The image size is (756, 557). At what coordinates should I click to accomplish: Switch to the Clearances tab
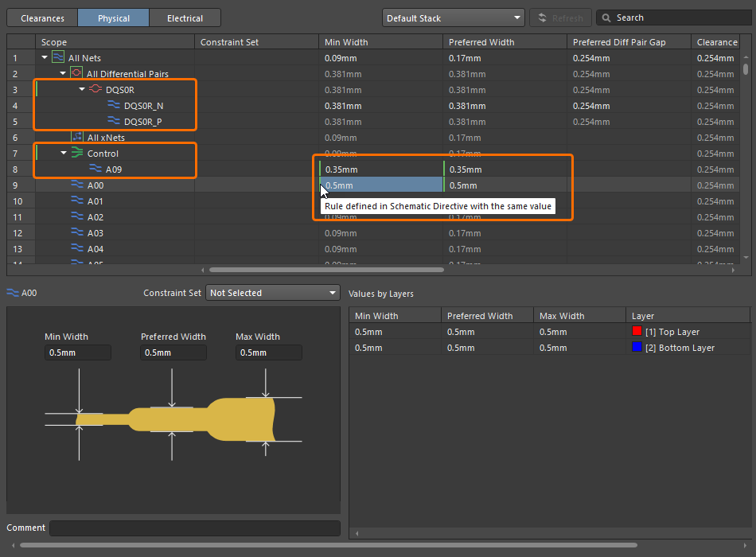42,18
